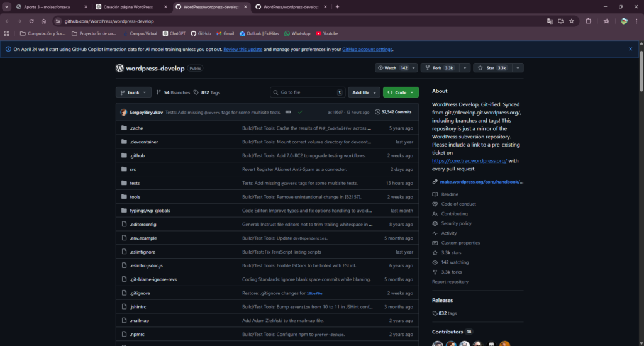Viewport: 644px width, 346px height.
Task: Open the trunk branch selector
Action: pos(133,92)
